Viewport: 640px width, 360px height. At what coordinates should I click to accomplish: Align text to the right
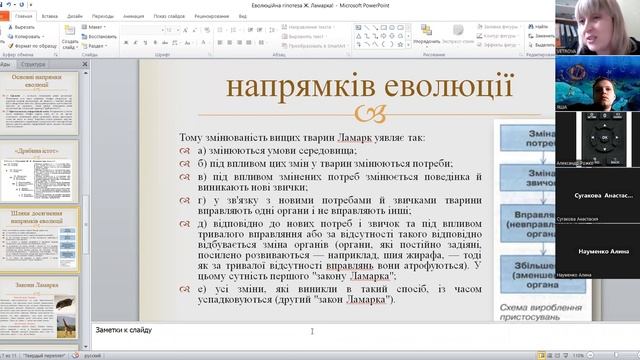240,43
